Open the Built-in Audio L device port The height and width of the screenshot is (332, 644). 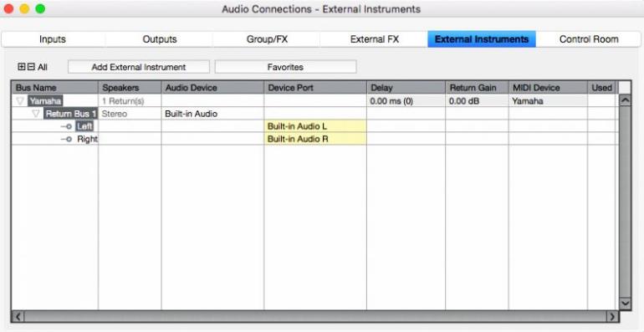[x=315, y=126]
